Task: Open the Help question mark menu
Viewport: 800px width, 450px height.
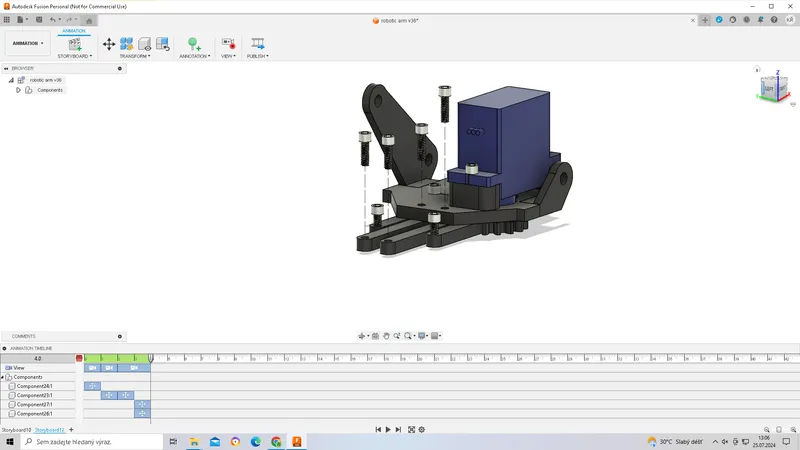Action: point(774,20)
